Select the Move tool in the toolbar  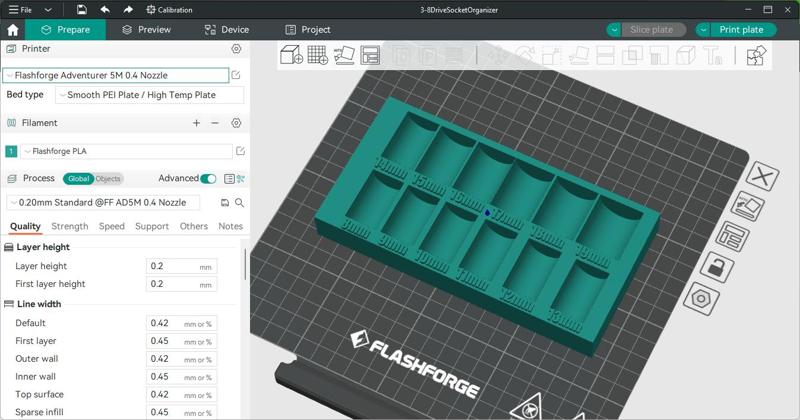[498, 55]
